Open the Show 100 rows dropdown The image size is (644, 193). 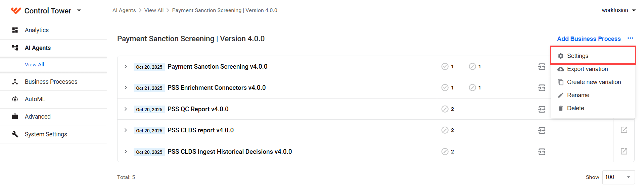click(618, 177)
